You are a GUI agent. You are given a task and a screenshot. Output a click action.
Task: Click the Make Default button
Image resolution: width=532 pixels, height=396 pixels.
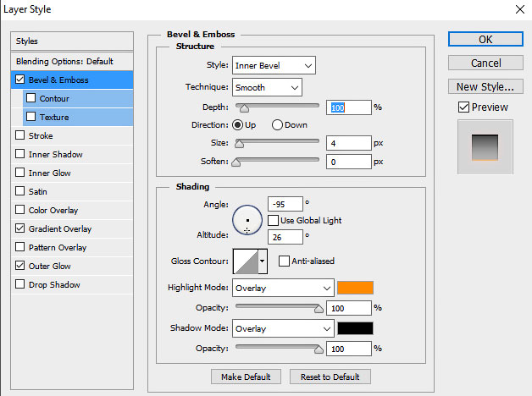point(246,377)
